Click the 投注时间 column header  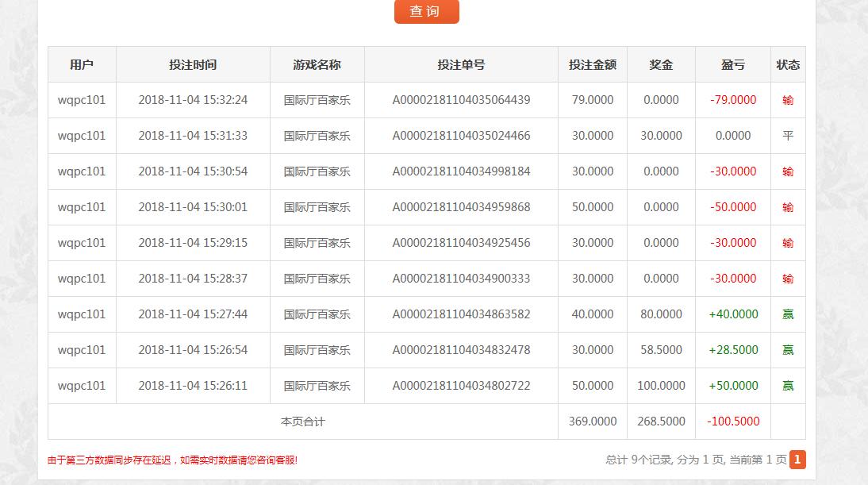tap(193, 64)
